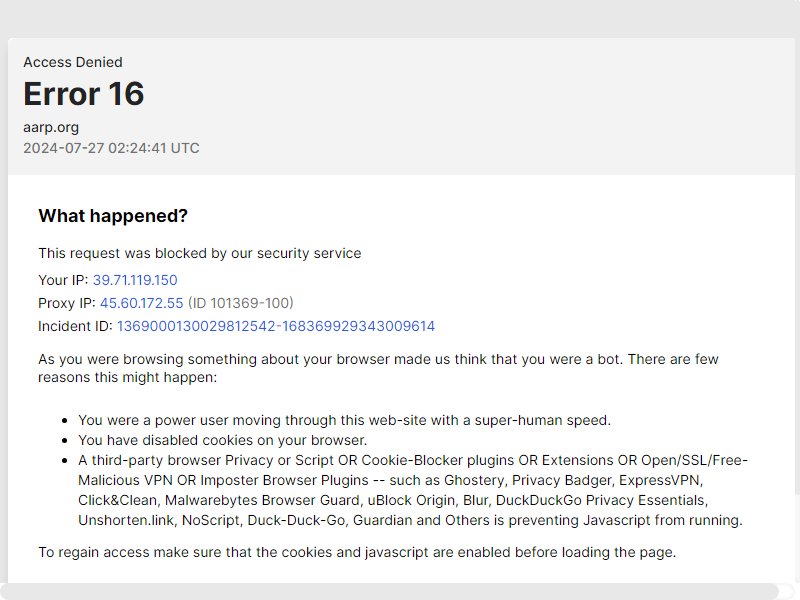Viewport: 800px width, 600px height.
Task: Click the What happened? heading
Action: pyautogui.click(x=113, y=216)
